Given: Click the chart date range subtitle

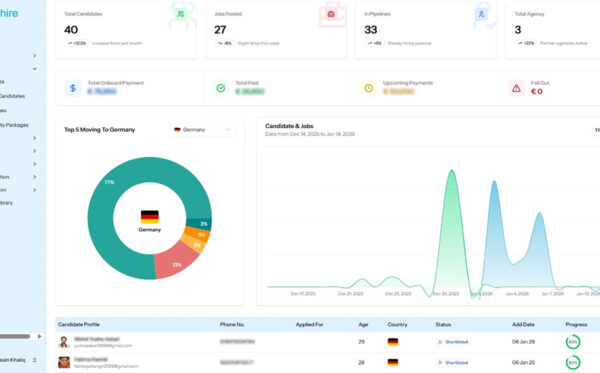Looking at the screenshot, I should coord(310,134).
